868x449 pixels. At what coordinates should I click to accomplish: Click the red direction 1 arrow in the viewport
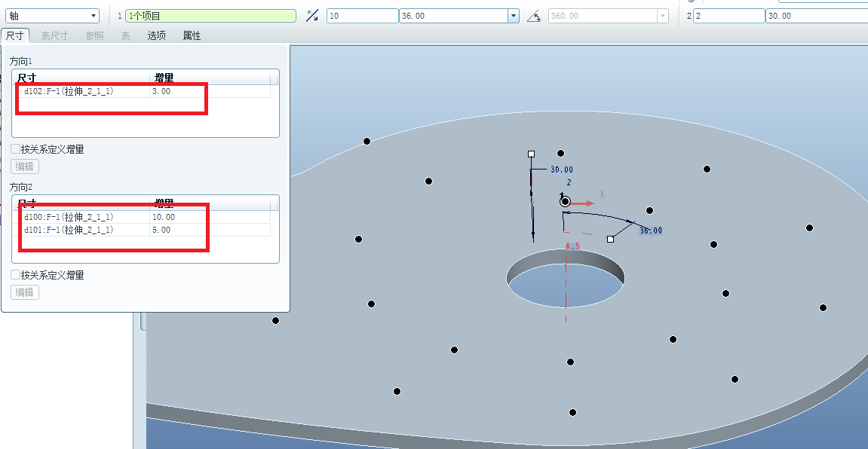tap(585, 203)
